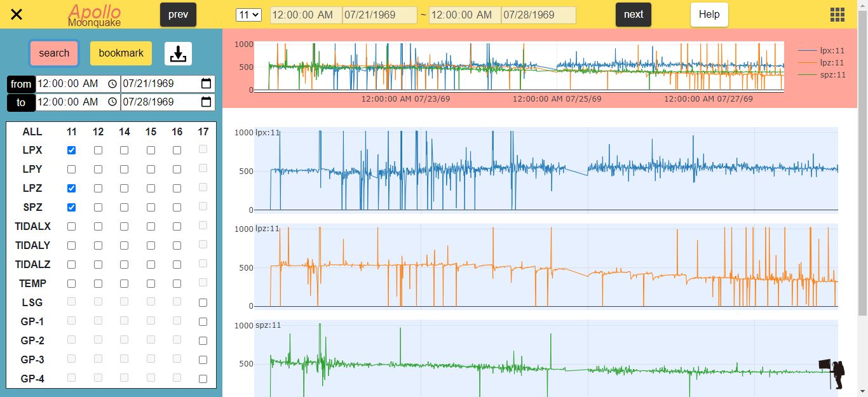Go to the prev time range

[x=178, y=15]
